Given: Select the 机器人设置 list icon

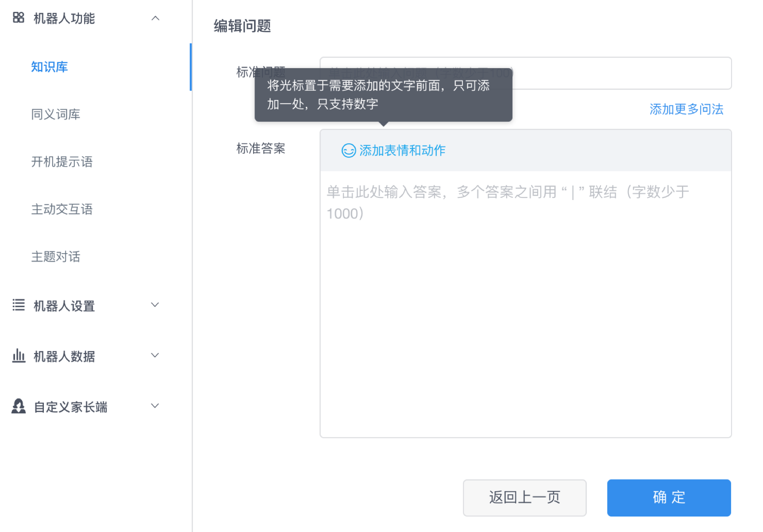Looking at the screenshot, I should pyautogui.click(x=18, y=305).
